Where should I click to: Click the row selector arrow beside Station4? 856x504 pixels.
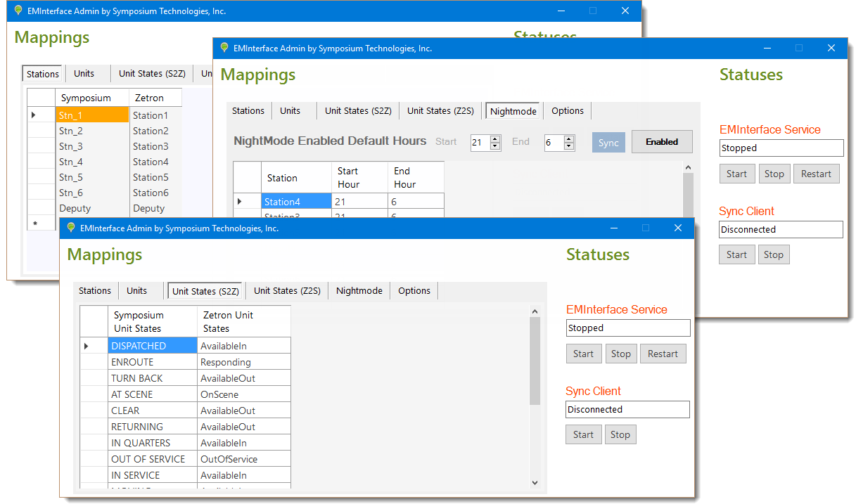tap(240, 202)
